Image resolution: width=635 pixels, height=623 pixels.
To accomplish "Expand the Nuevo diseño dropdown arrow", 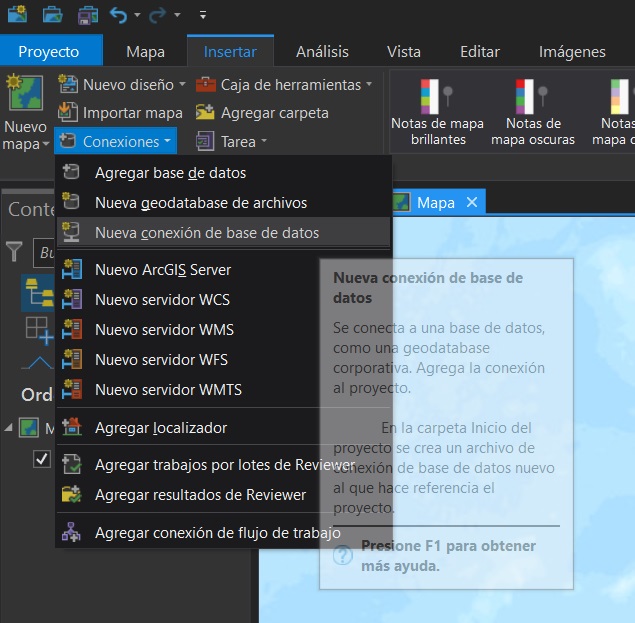I will (182, 84).
